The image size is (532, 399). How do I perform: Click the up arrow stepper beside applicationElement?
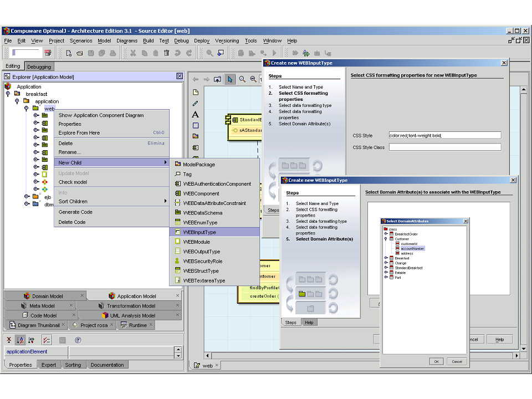(x=178, y=349)
